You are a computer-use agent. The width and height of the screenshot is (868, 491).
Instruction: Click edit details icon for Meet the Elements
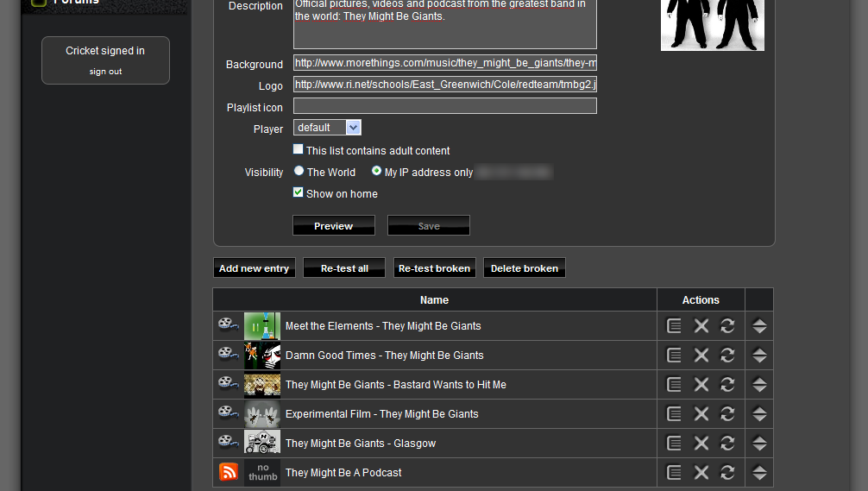click(x=675, y=326)
